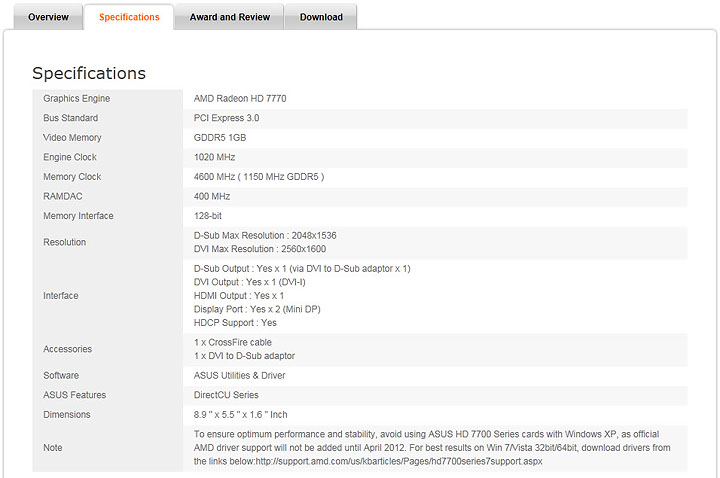Click the RAMDAC 400 MHz value

212,196
